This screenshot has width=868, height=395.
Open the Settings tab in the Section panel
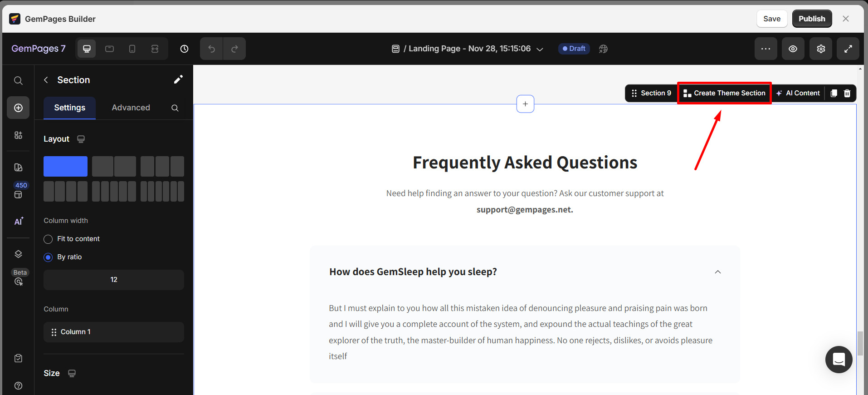point(69,108)
